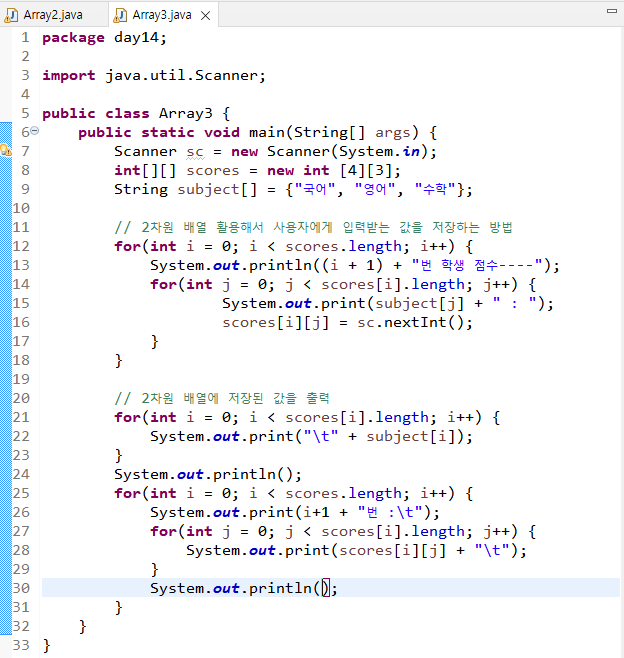Click sc.nextInt() on line 16

[410, 322]
